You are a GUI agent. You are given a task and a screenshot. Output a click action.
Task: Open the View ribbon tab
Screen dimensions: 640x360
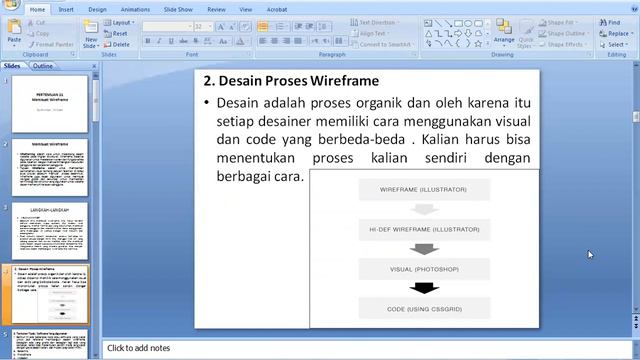tap(246, 9)
